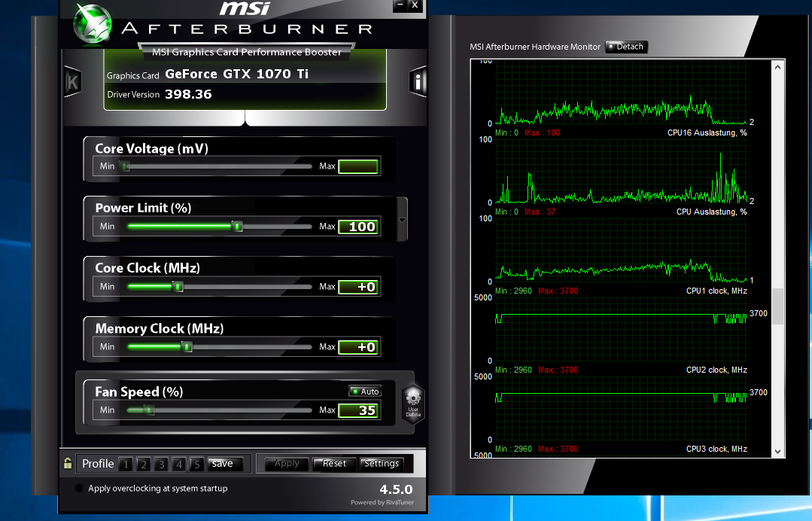Expand the Power Limit dropdown arrow

pos(402,220)
